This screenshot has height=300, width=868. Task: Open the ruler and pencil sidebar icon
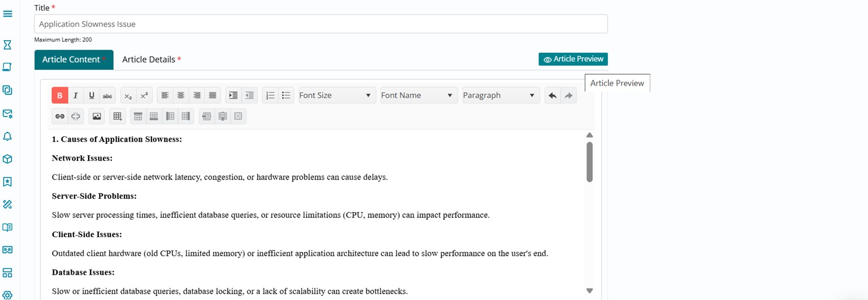[8, 204]
